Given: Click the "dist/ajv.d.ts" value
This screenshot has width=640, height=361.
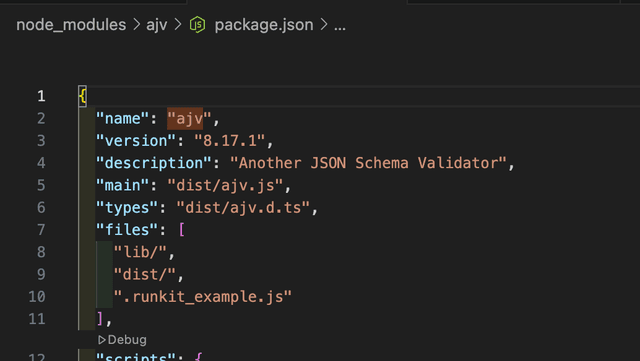Looking at the screenshot, I should pyautogui.click(x=243, y=207).
